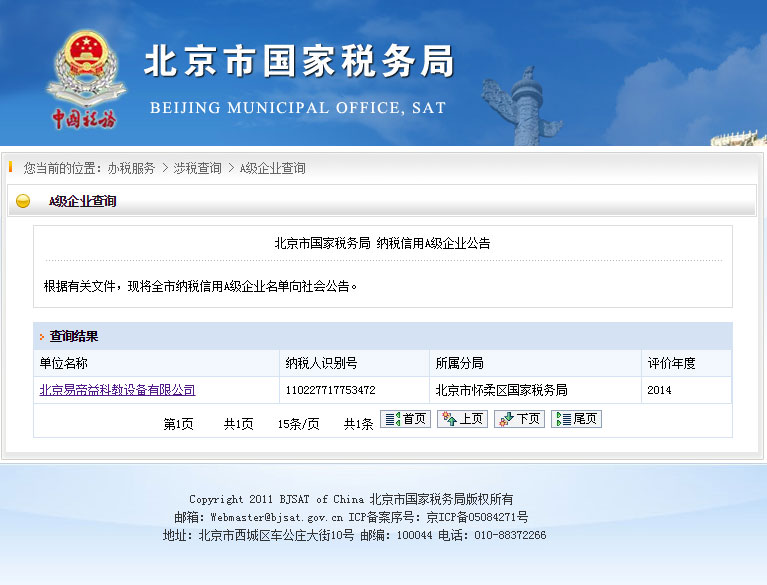This screenshot has width=767, height=585.
Task: Click the 查询结果 section heading
Action: click(74, 336)
